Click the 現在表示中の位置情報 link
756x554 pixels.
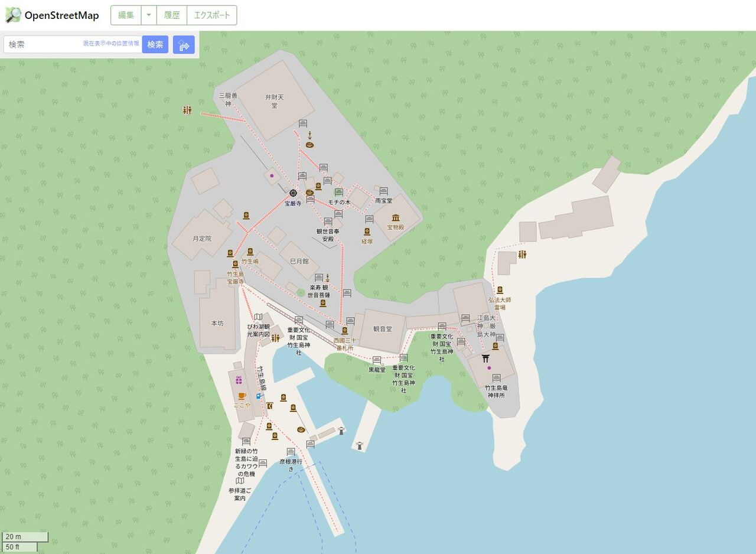pos(111,44)
